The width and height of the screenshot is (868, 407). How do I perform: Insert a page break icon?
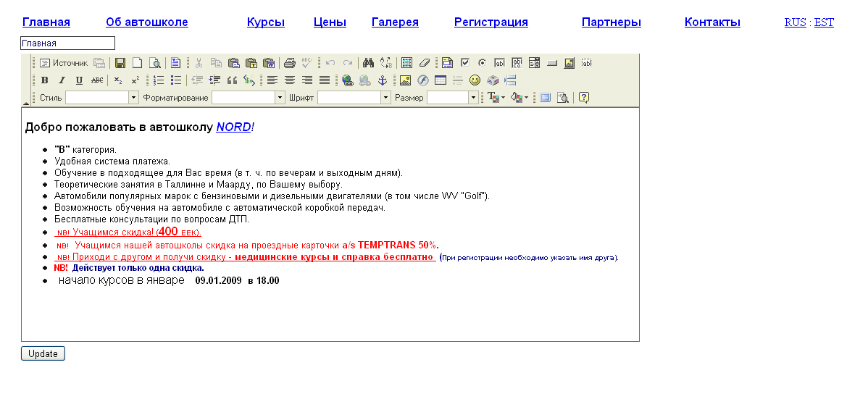[510, 80]
